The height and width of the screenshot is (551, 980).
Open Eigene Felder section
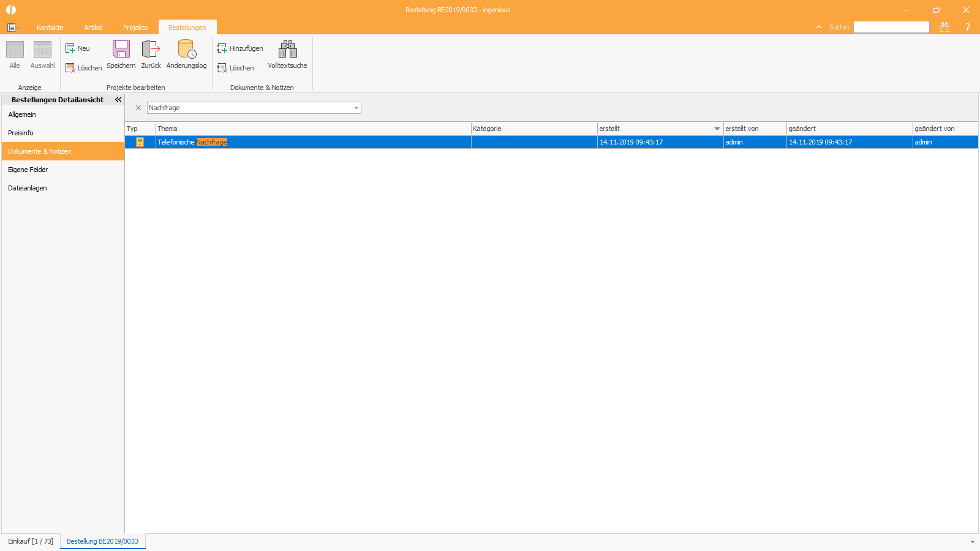click(63, 170)
